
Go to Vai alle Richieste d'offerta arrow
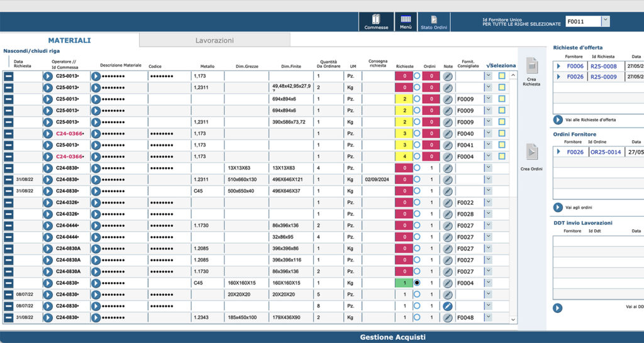[x=558, y=120]
